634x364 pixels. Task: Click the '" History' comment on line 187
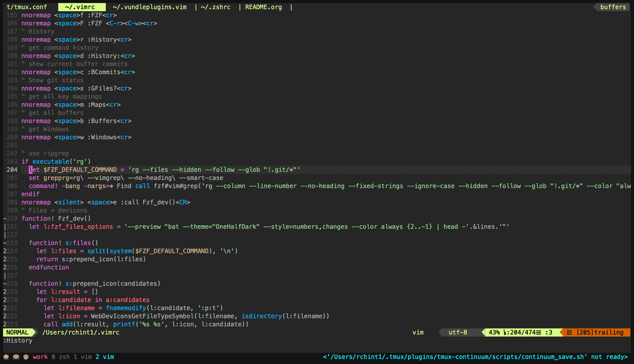coord(38,32)
